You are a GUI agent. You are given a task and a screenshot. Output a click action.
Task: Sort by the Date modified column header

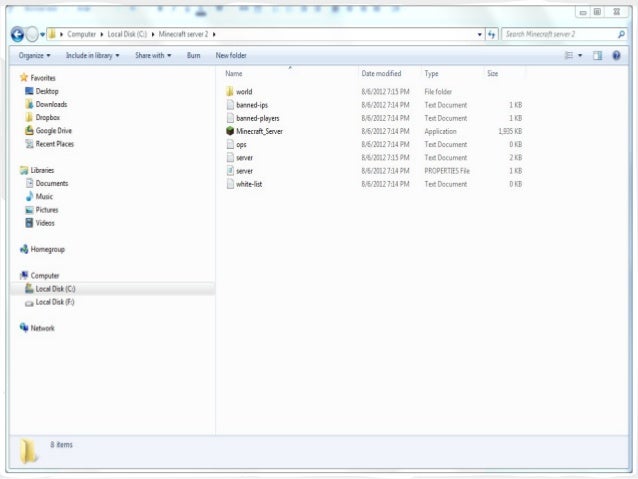point(381,74)
